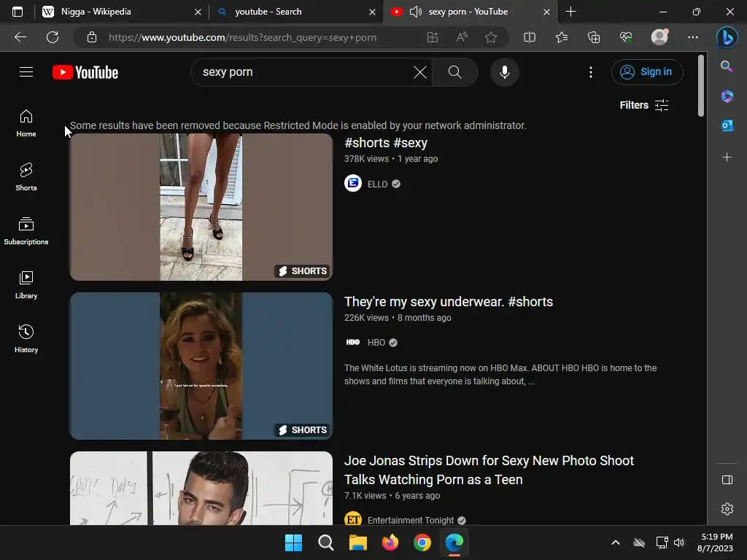Screen dimensions: 747x560
Task: Open the taskbar clock and date
Action: click(716, 542)
